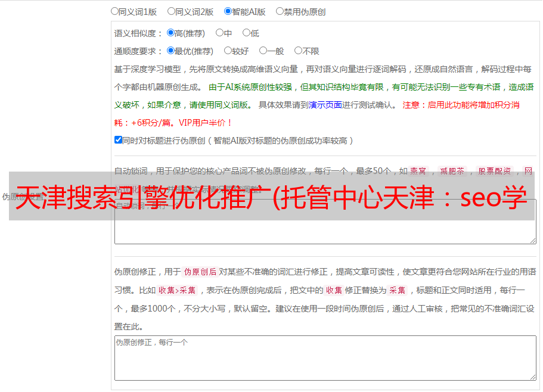Select the 同义词1版 radio option
The image size is (543, 392).
coord(114,11)
